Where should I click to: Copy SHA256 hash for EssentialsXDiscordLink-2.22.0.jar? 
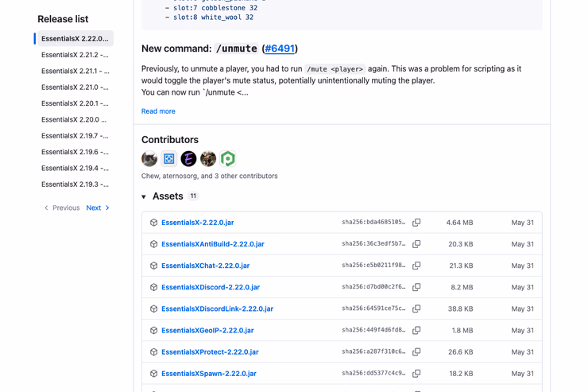(x=416, y=309)
